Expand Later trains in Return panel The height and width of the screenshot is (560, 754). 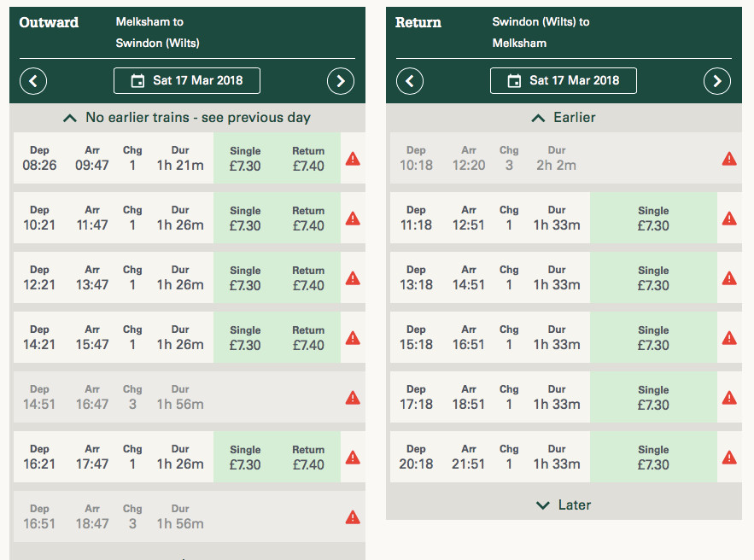tap(563, 505)
